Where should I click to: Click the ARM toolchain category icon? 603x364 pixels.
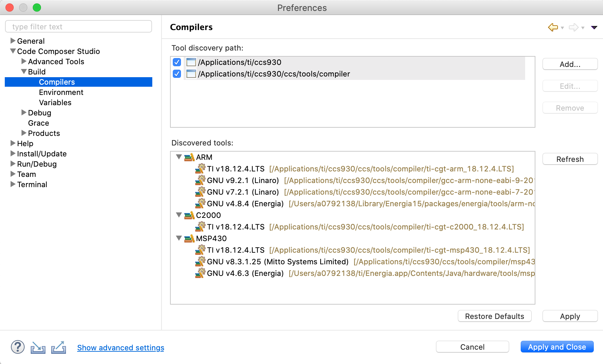189,157
